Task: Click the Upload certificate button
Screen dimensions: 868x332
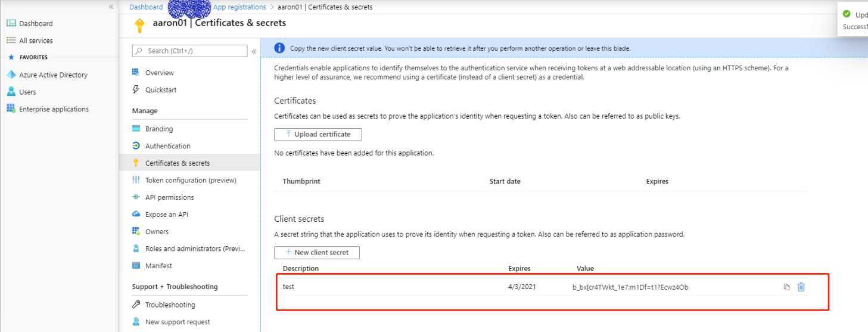Action: coord(318,134)
